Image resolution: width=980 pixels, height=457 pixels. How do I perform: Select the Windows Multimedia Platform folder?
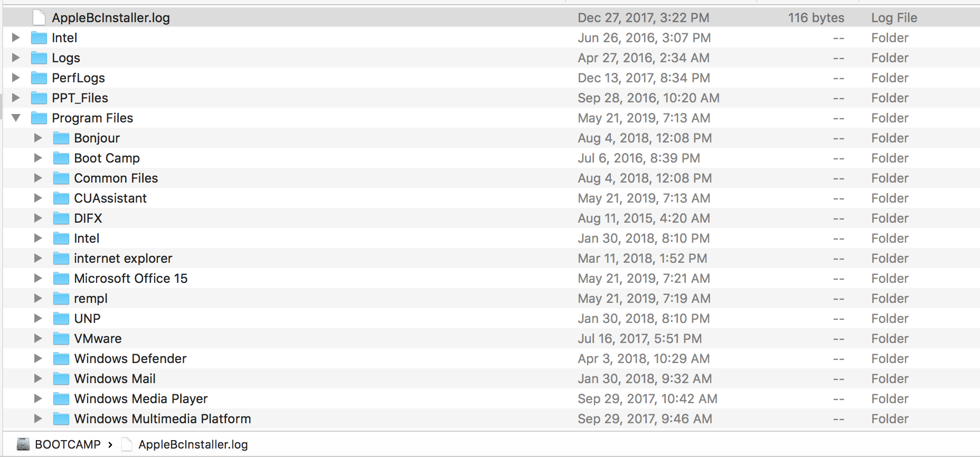pos(162,419)
